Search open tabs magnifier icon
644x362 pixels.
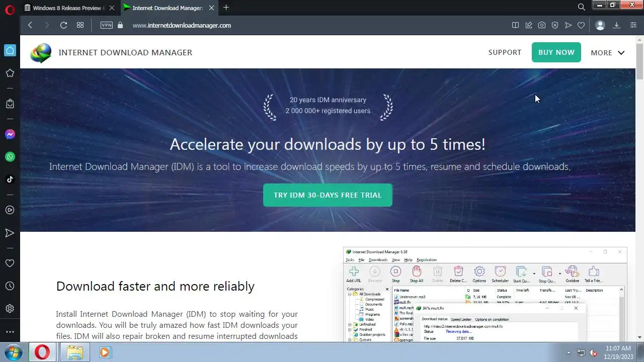pyautogui.click(x=581, y=7)
